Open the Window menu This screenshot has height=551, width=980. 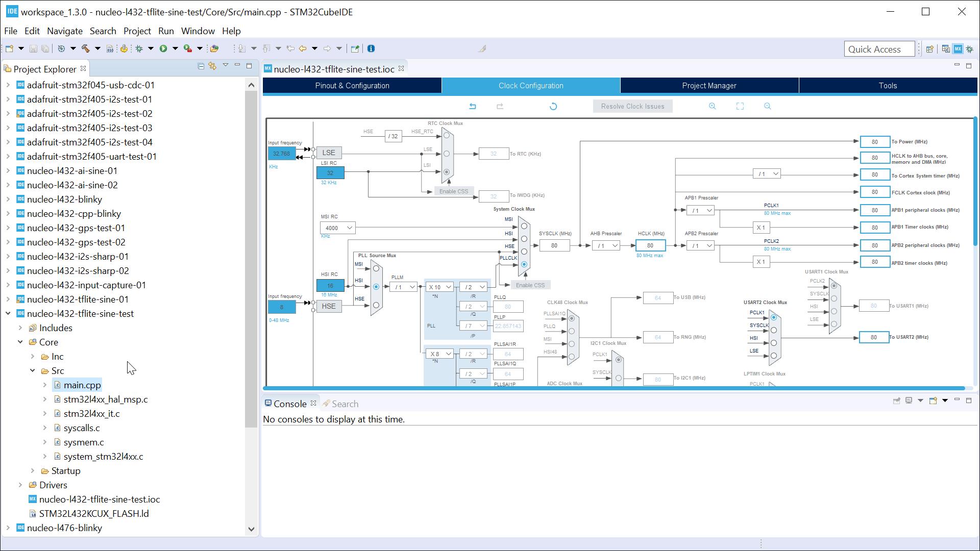198,31
